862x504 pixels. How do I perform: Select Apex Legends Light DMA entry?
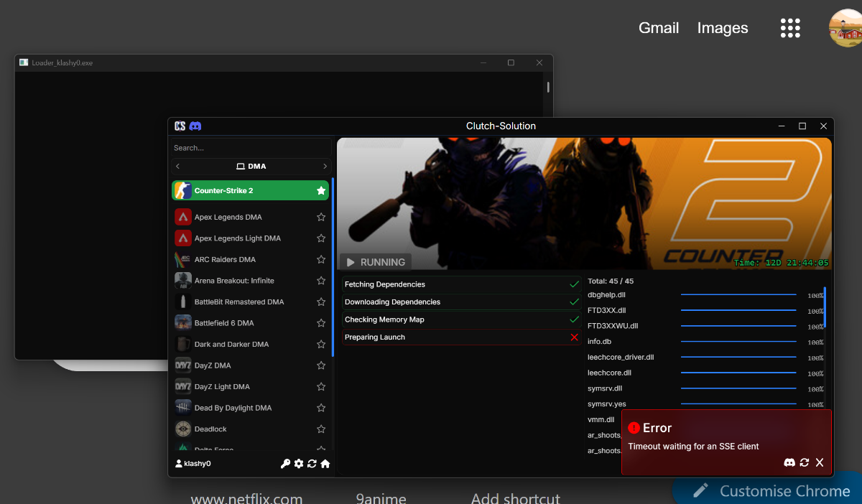(251, 238)
